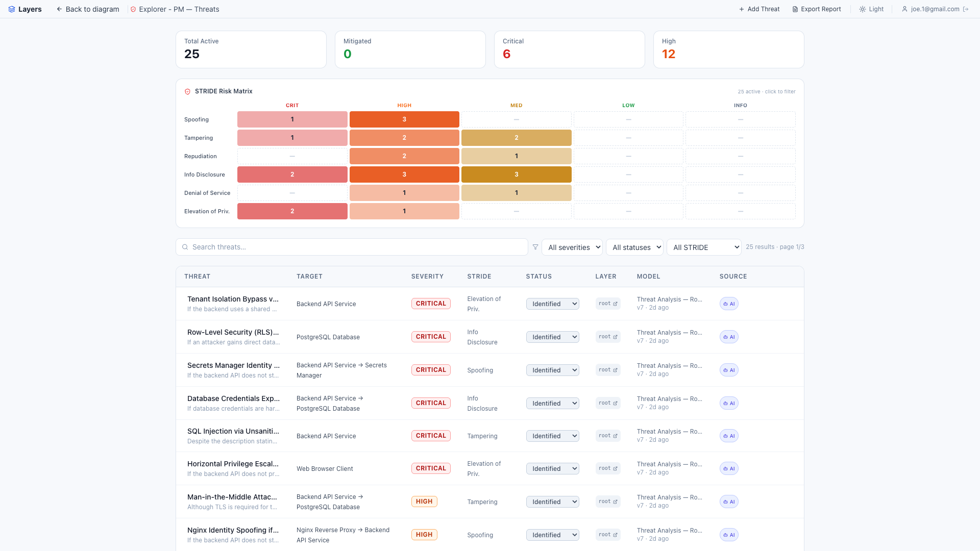The width and height of the screenshot is (980, 551).
Task: Click the sun icon for the Light theme
Action: (863, 9)
